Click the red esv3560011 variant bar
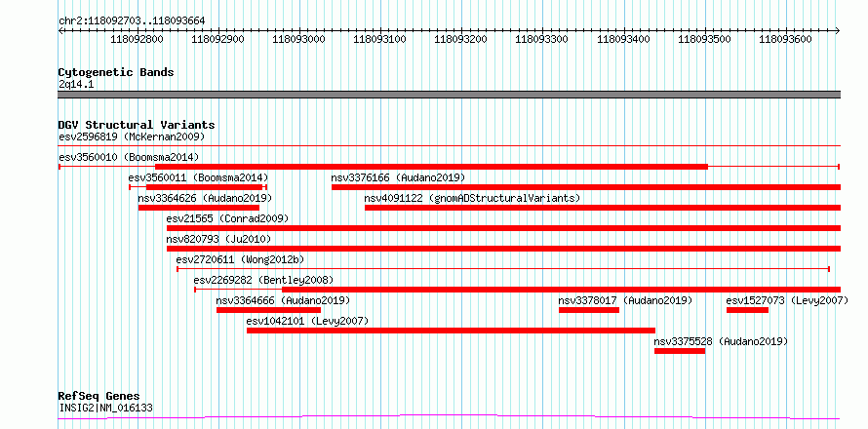This screenshot has width=868, height=429. [204, 187]
